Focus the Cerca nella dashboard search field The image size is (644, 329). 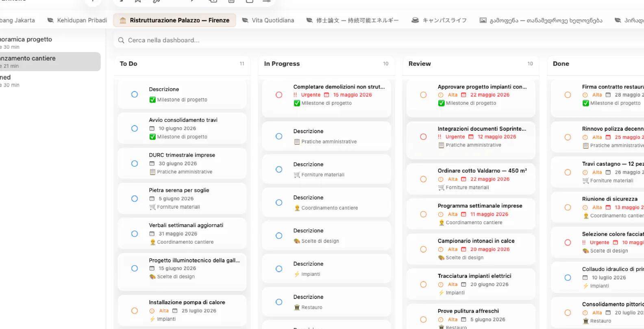pos(378,40)
